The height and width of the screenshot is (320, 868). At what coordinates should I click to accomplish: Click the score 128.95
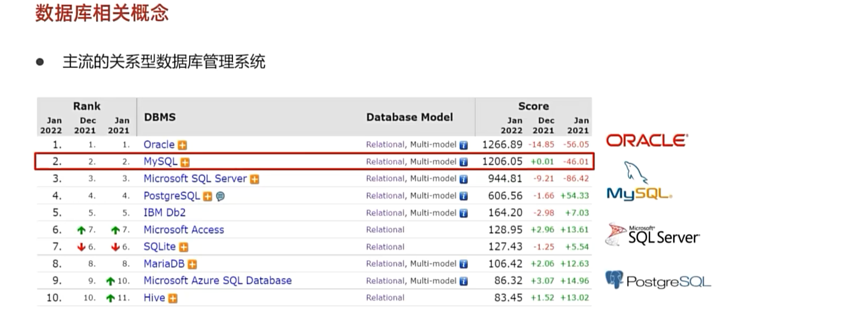505,230
